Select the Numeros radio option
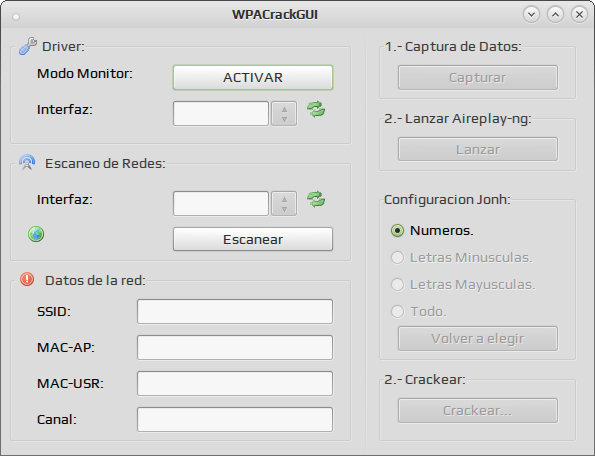 click(397, 230)
